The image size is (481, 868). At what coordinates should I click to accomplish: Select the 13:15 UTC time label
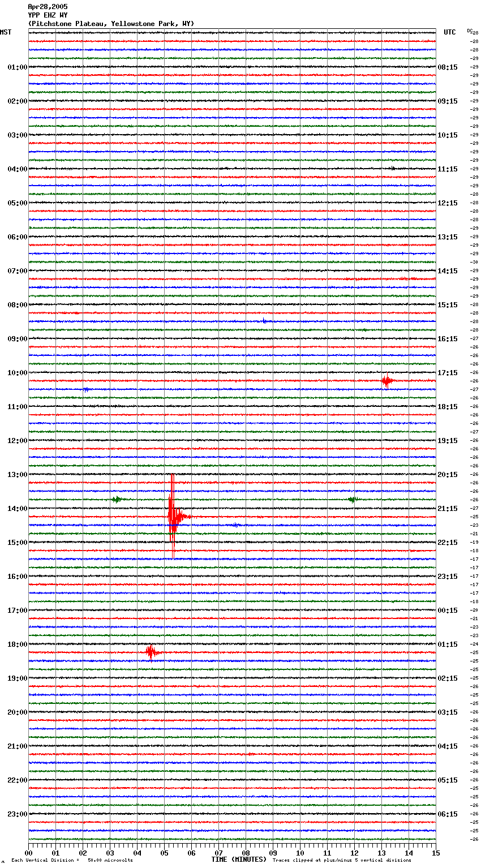(448, 237)
